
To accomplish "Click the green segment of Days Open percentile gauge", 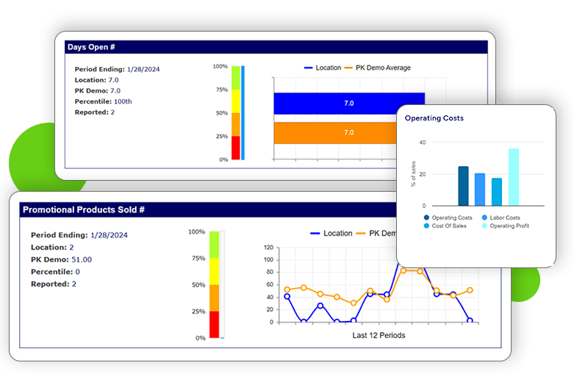I will coord(236,78).
